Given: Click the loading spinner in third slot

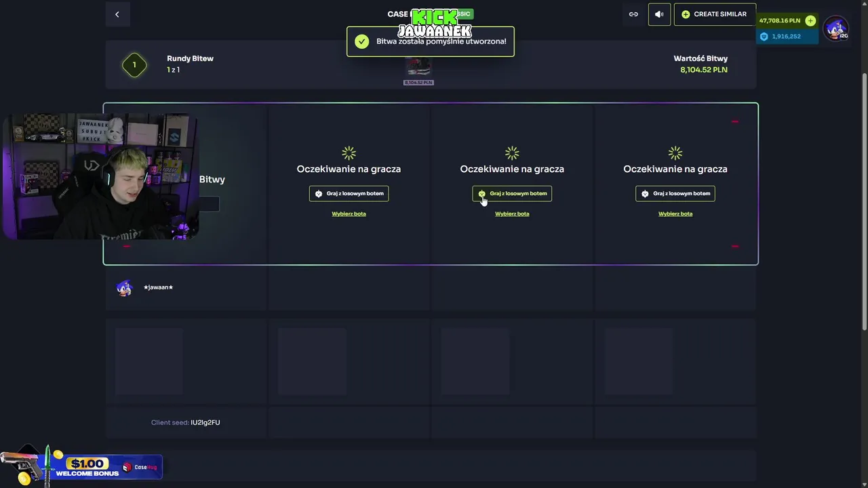Looking at the screenshot, I should (512, 153).
